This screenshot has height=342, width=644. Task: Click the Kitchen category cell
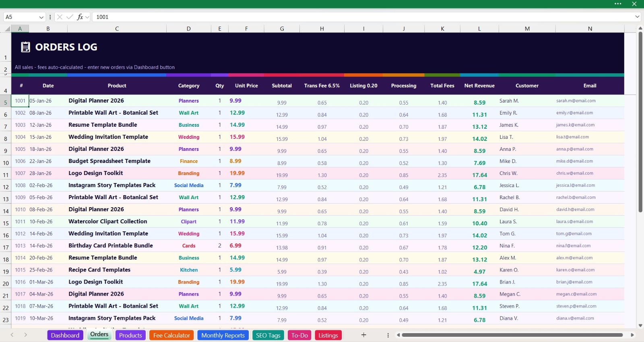[189, 270]
